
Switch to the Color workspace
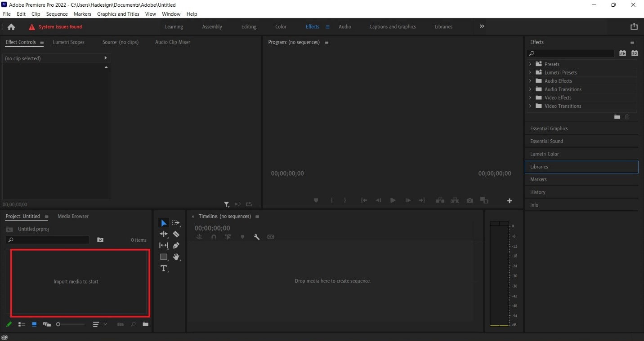tap(281, 27)
